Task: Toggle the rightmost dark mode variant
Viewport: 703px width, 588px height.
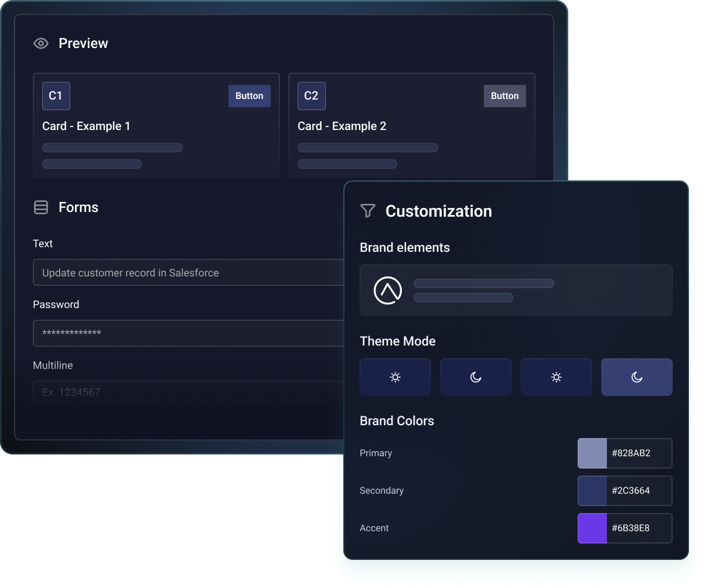Action: point(636,377)
